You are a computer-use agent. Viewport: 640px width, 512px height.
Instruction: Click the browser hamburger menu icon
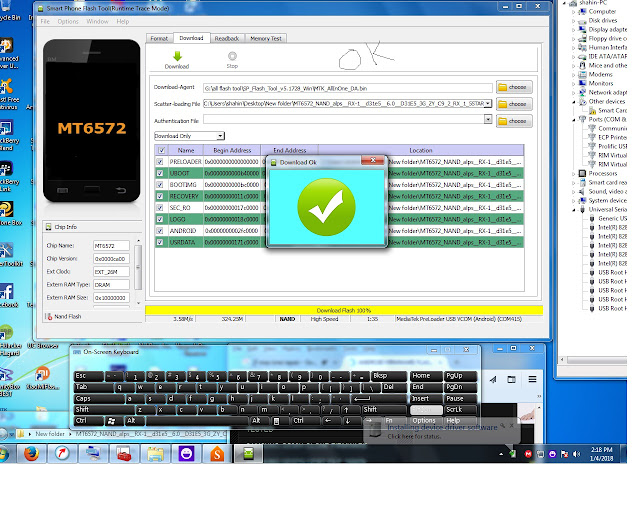(x=532, y=379)
